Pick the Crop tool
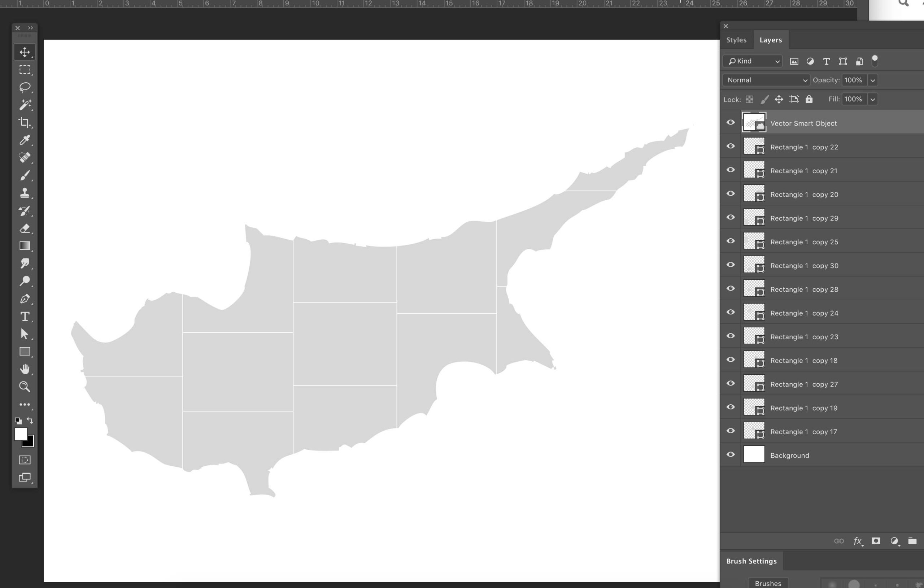924x588 pixels. [25, 122]
